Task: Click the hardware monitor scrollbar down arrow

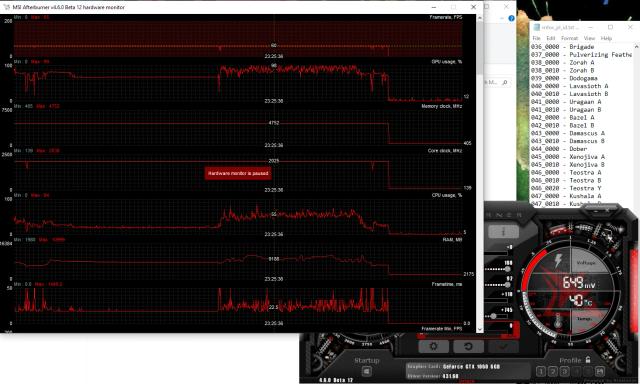Action: tap(480, 329)
